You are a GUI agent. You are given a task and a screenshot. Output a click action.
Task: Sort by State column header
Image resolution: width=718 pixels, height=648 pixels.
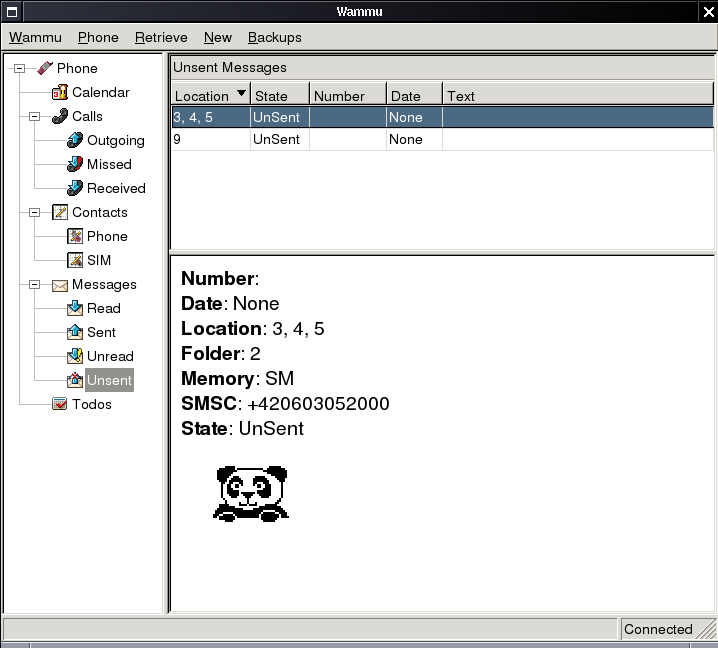point(280,94)
